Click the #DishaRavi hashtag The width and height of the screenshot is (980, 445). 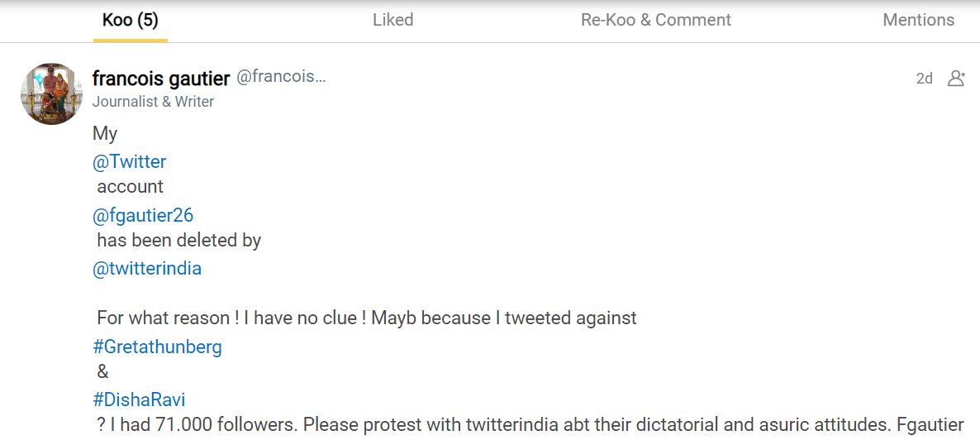[139, 400]
